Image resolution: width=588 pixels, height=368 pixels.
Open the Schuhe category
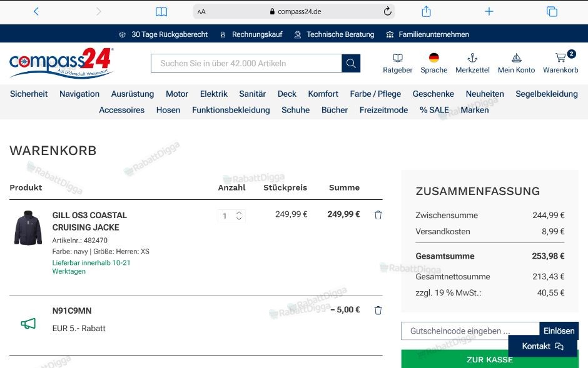point(295,110)
